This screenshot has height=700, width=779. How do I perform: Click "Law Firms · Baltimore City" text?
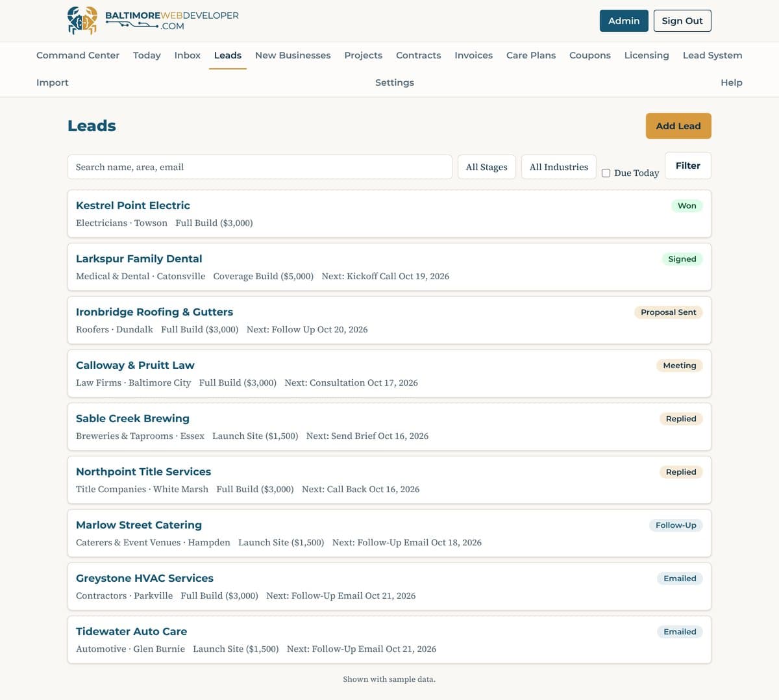coord(134,382)
